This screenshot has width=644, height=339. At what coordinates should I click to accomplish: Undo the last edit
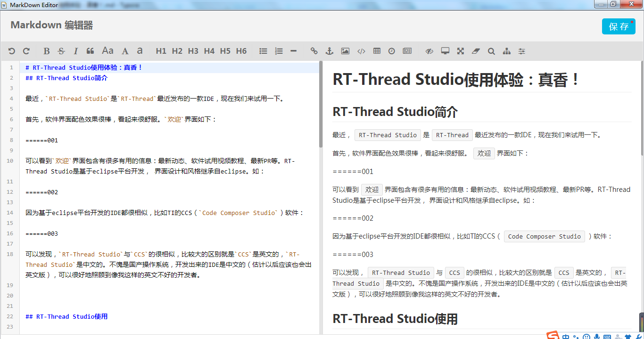tap(11, 50)
